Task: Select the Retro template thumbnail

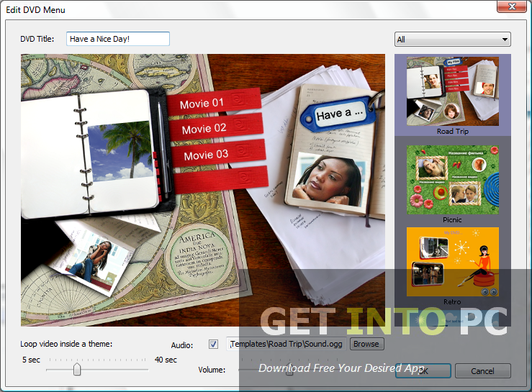Action: (x=453, y=262)
